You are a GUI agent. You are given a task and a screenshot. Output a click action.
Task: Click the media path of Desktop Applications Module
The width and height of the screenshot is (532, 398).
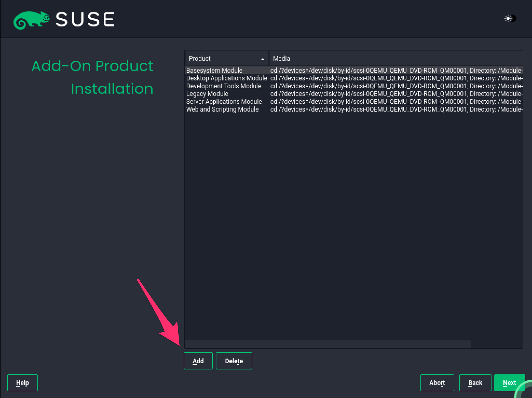[x=396, y=78]
